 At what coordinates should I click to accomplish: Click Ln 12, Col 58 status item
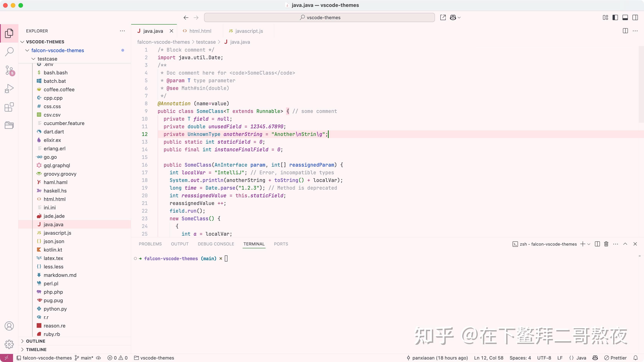[x=489, y=358]
